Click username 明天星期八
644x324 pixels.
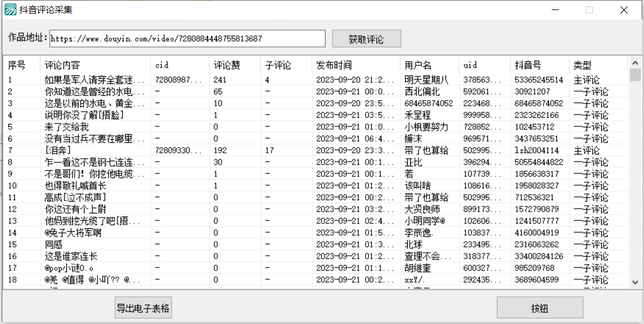[427, 80]
